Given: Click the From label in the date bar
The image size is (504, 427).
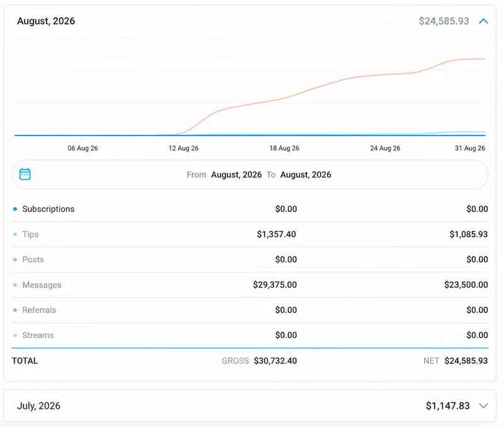Looking at the screenshot, I should (x=197, y=175).
